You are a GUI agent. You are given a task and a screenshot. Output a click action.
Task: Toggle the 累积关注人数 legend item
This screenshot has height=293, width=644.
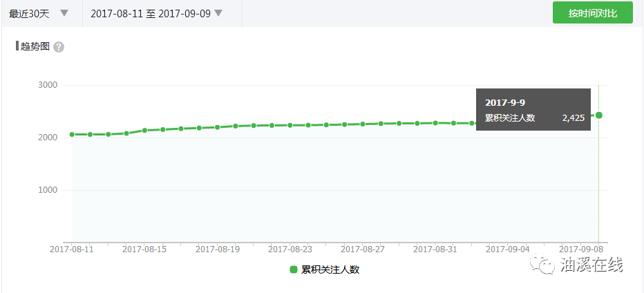pyautogui.click(x=325, y=270)
